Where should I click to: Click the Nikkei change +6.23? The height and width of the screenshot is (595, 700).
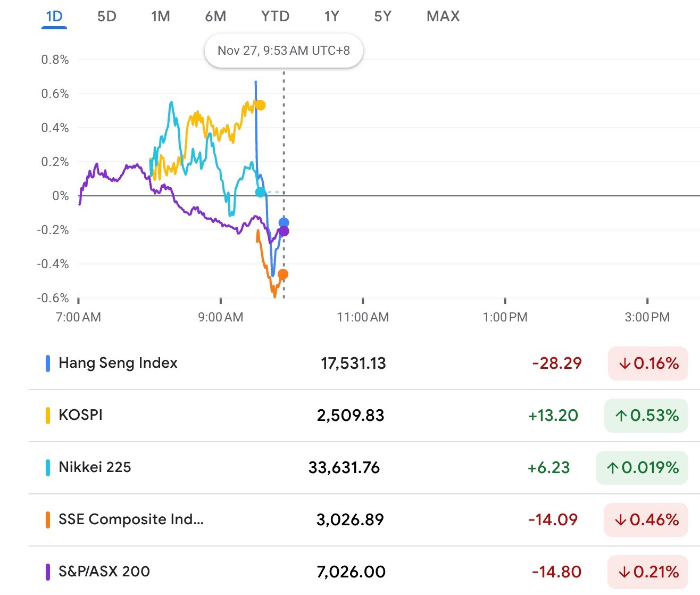(548, 468)
